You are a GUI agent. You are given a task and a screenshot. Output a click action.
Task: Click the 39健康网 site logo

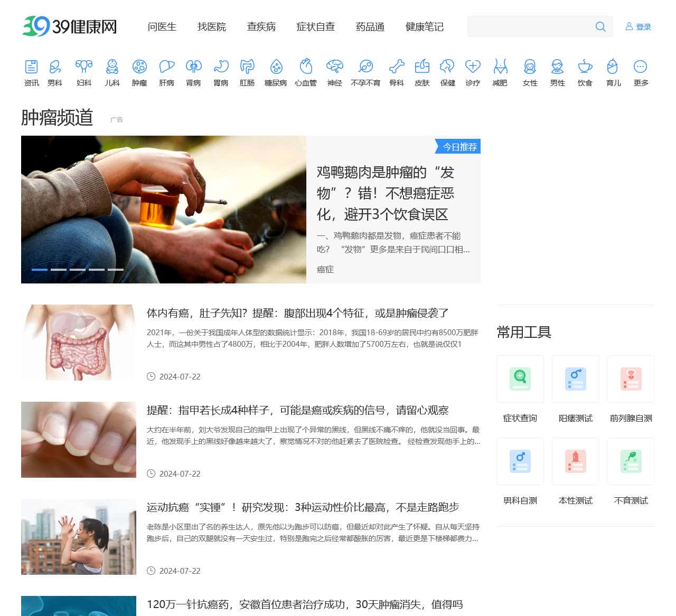(x=69, y=26)
